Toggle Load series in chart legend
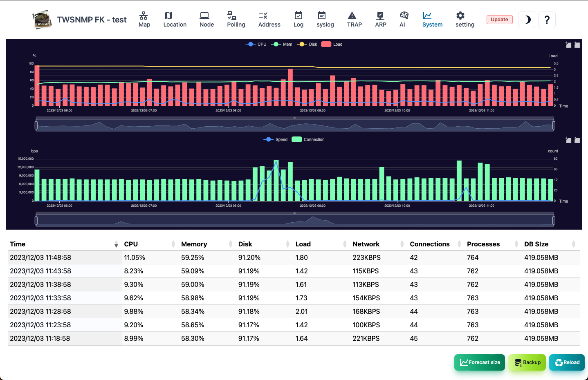 [x=332, y=44]
